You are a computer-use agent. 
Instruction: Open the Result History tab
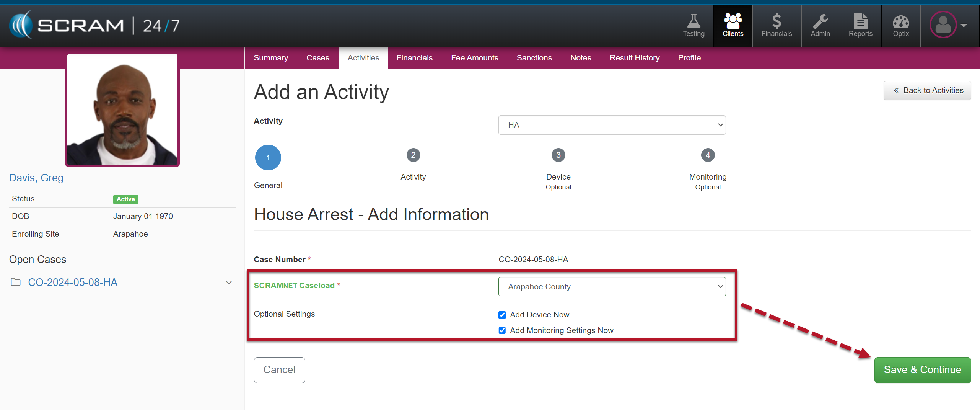pos(634,58)
